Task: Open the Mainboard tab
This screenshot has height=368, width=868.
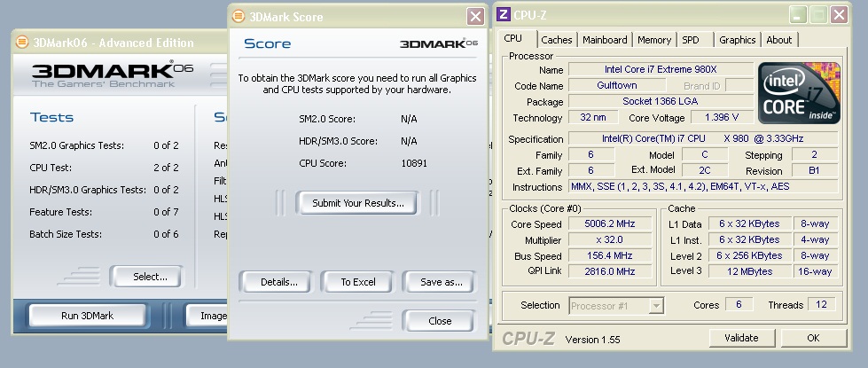Action: (x=605, y=40)
